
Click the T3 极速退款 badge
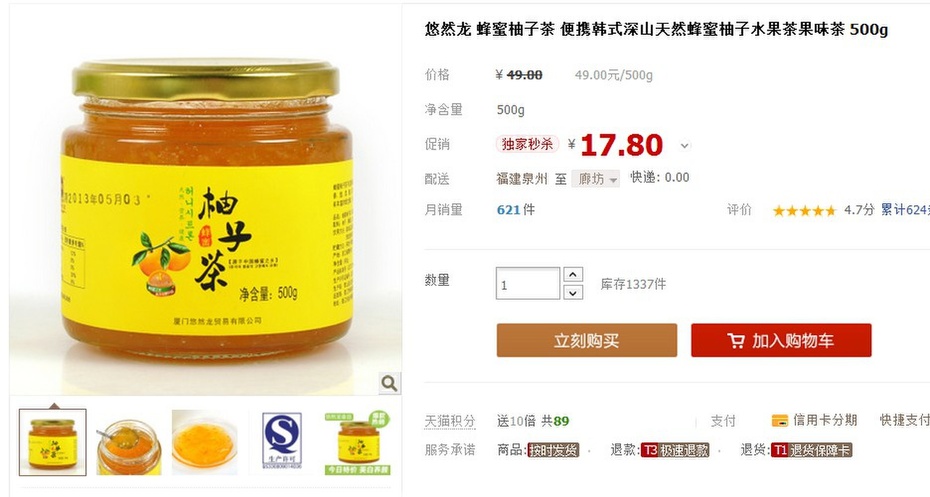point(674,450)
